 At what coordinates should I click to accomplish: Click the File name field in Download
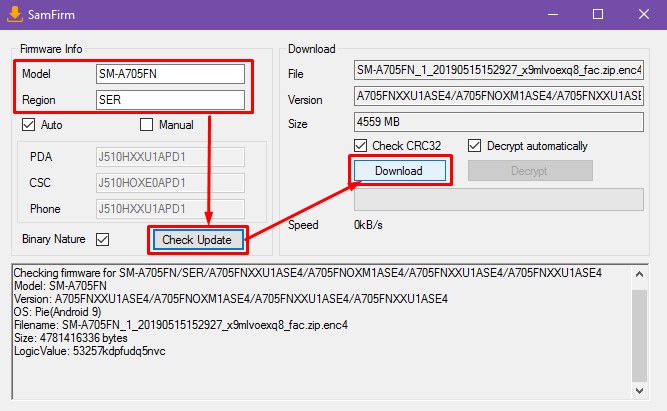(x=499, y=70)
